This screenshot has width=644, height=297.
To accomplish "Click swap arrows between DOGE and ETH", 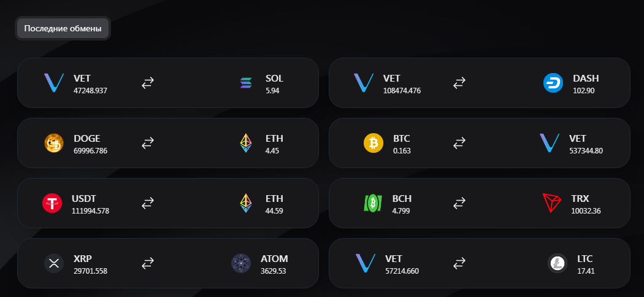I will (x=147, y=143).
